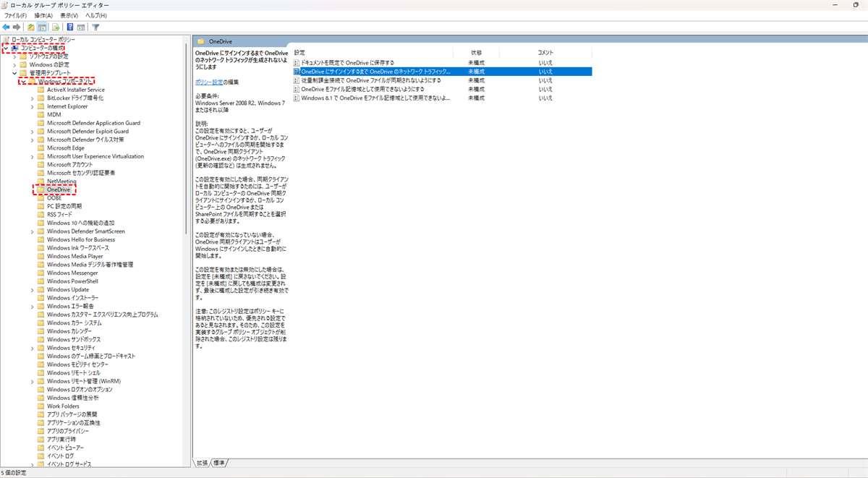
Task: Expand the ソフトウェアの設定 node arrow
Action: pos(14,56)
